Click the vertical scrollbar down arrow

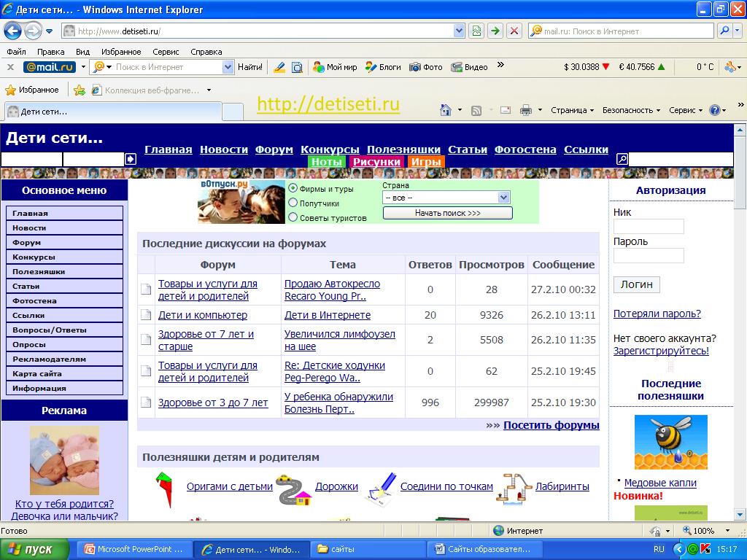pos(740,514)
